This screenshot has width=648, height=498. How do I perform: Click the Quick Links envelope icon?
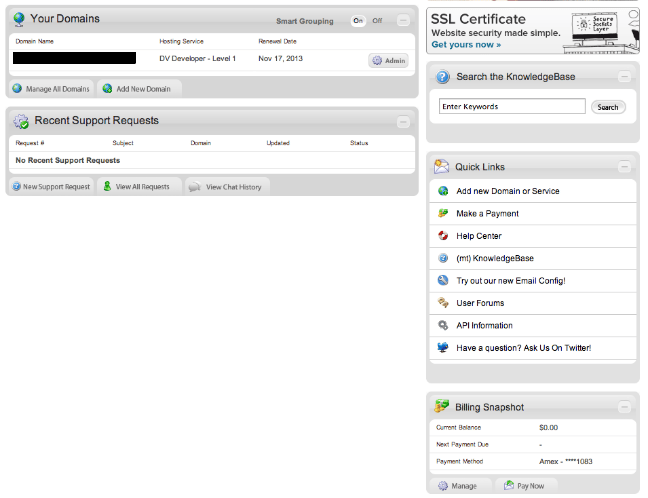coord(441,167)
